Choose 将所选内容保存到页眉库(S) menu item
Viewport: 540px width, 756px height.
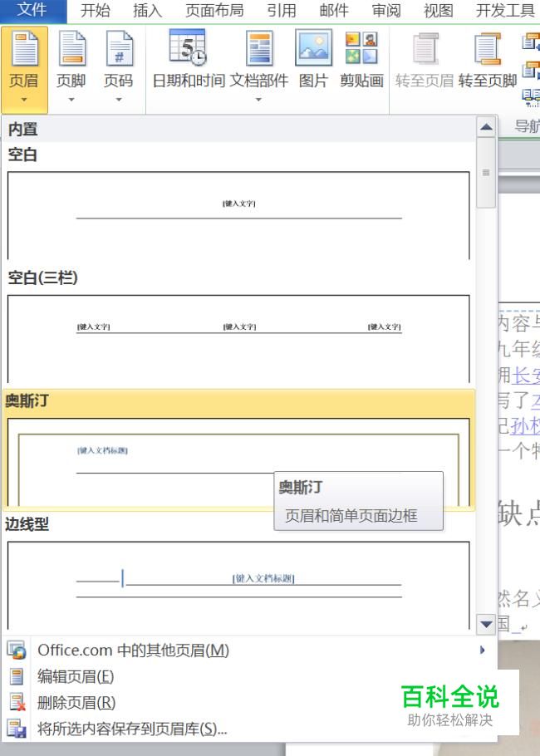coord(250,728)
